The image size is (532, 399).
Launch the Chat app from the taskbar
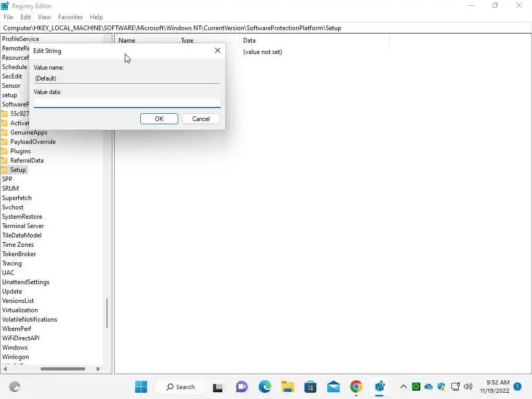click(242, 387)
